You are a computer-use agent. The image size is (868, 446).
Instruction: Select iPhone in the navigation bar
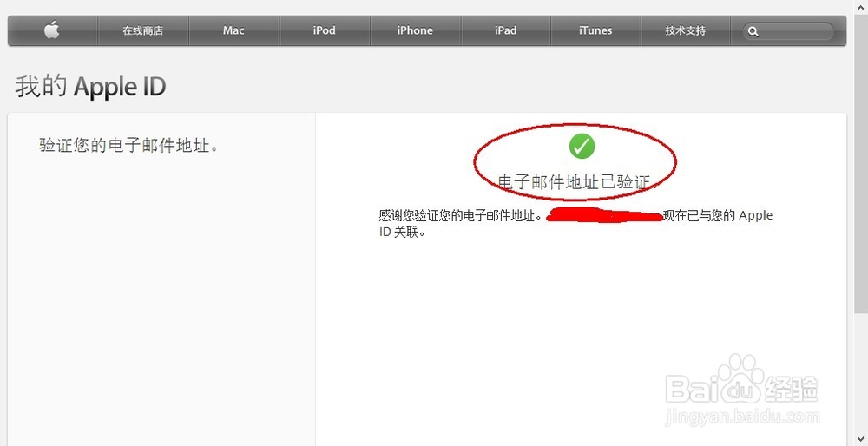[x=415, y=30]
